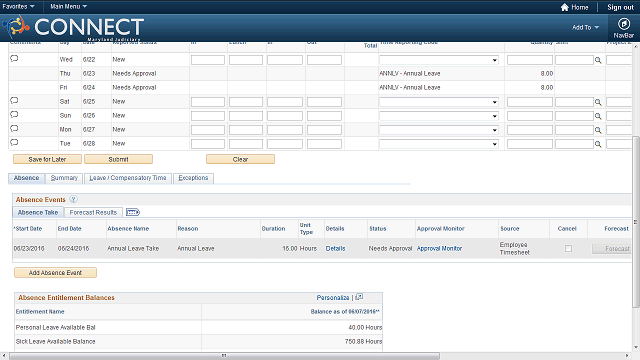Open Time Reporting Code dropdown for Tue 6/28
640x360 pixels.
439,144
